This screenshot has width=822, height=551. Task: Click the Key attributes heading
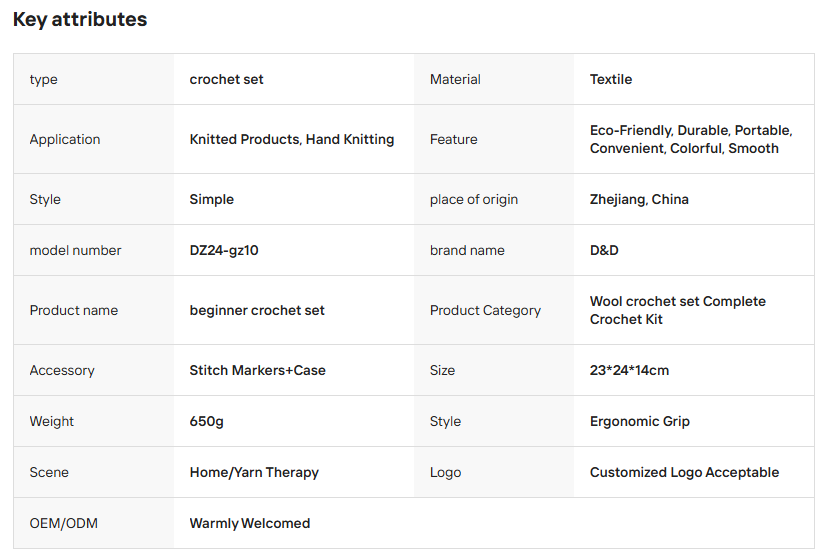coord(80,19)
